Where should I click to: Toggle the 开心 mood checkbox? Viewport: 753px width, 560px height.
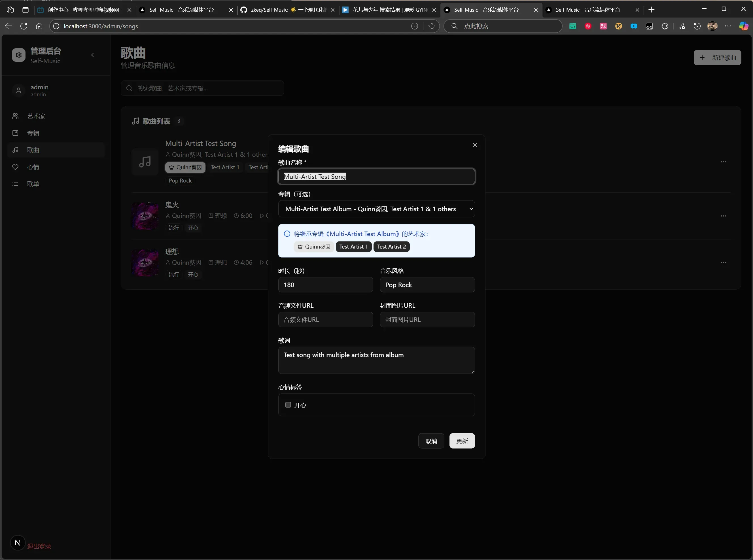(x=288, y=405)
